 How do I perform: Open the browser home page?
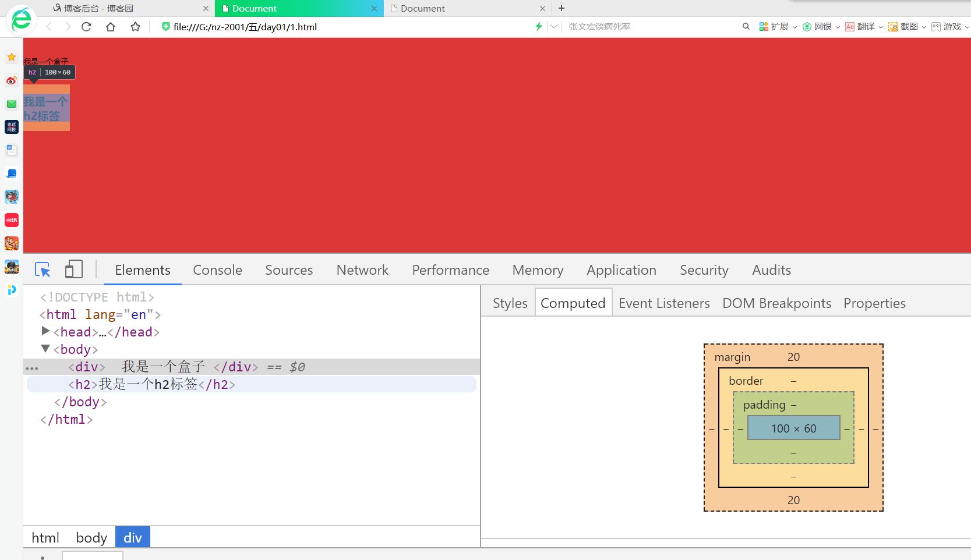(x=111, y=27)
